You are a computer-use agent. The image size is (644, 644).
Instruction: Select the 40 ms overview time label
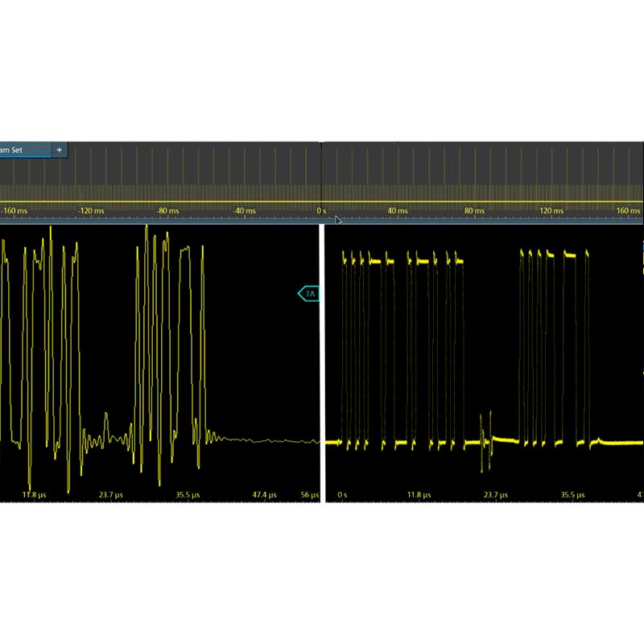[x=398, y=211]
